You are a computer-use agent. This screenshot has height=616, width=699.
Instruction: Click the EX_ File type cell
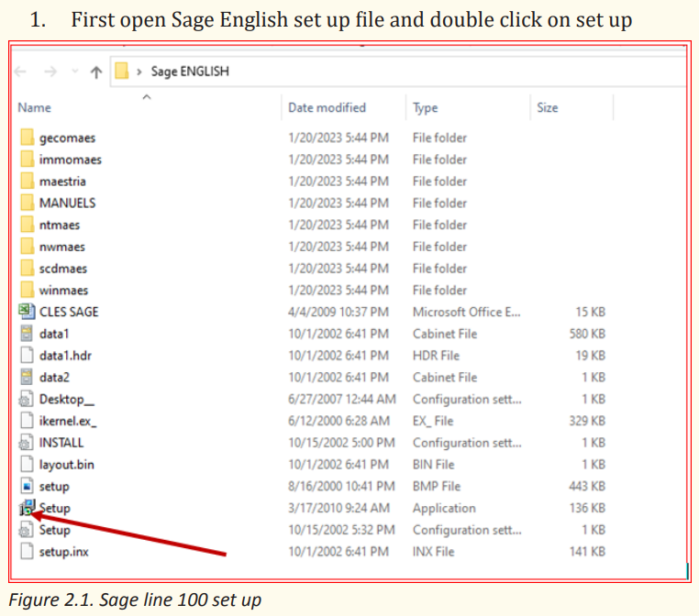point(433,421)
